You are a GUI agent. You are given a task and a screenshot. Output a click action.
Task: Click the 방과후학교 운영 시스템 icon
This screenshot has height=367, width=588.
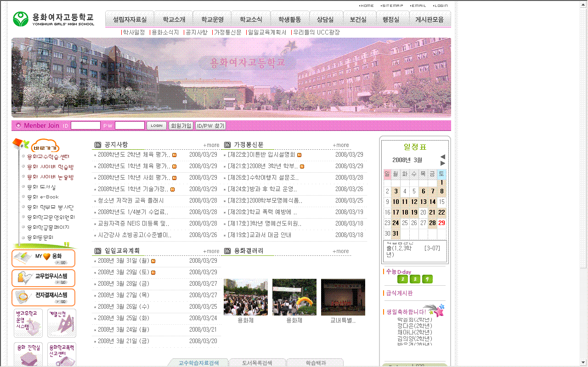point(28,323)
